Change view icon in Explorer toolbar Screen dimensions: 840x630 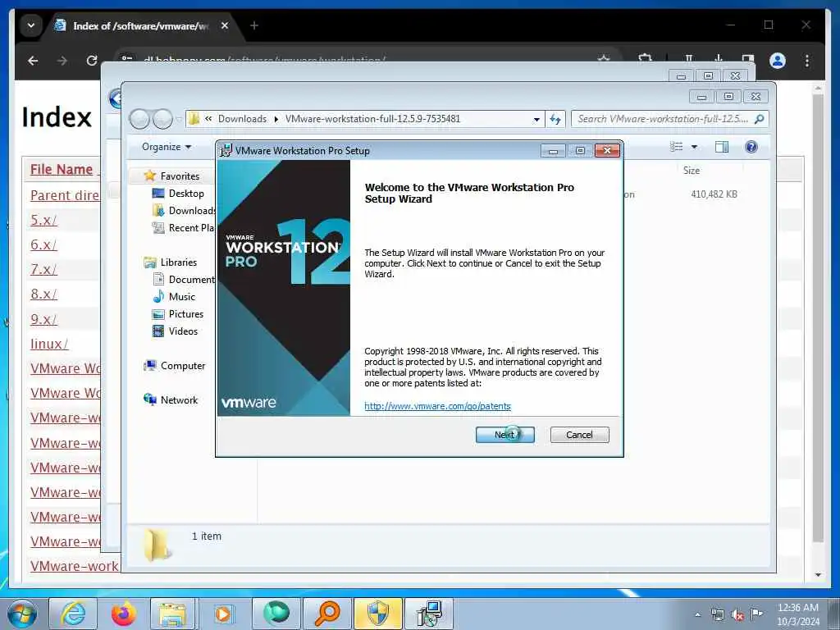(677, 147)
